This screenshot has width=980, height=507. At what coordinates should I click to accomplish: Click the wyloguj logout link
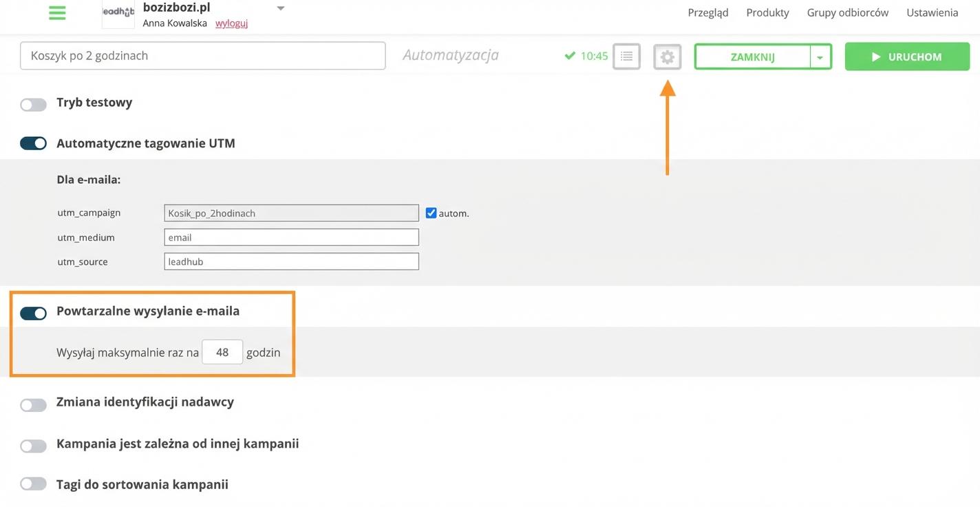pos(231,23)
